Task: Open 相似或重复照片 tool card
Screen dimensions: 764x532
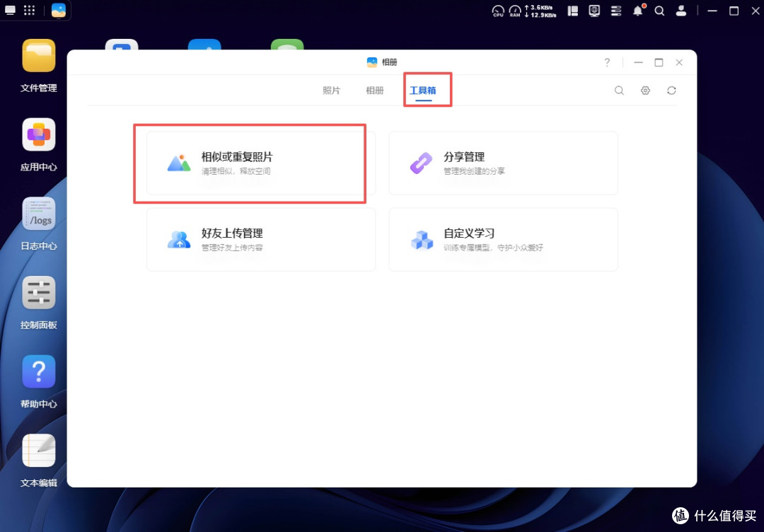Action: [x=261, y=163]
